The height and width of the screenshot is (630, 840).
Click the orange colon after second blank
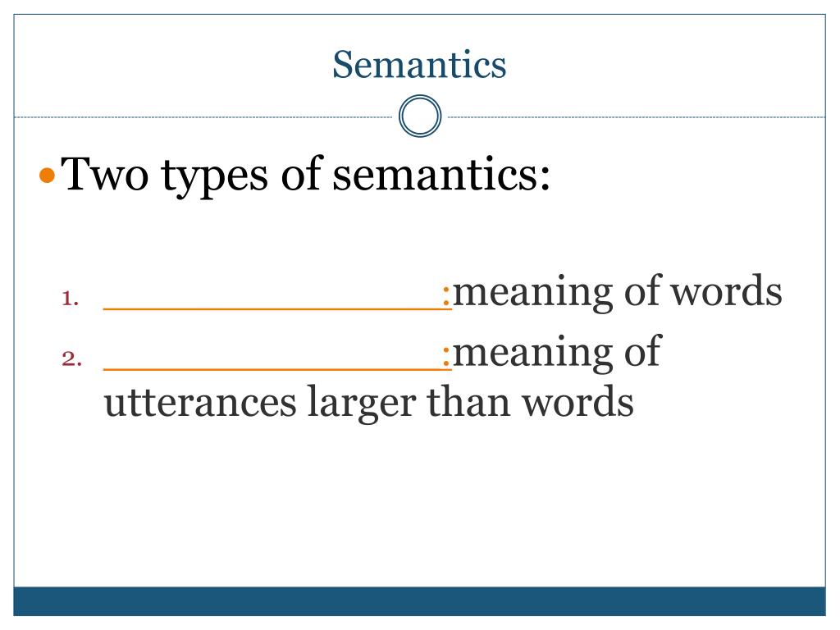446,356
